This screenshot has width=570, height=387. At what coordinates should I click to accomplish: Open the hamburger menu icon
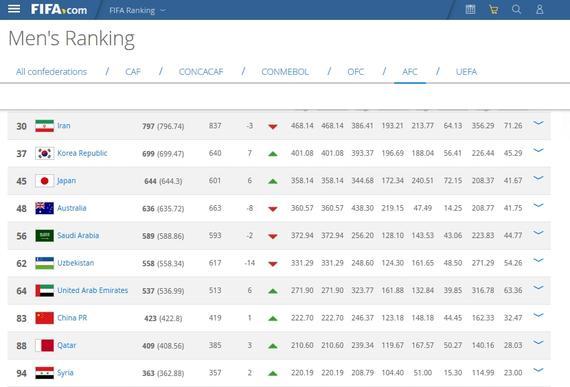14,9
